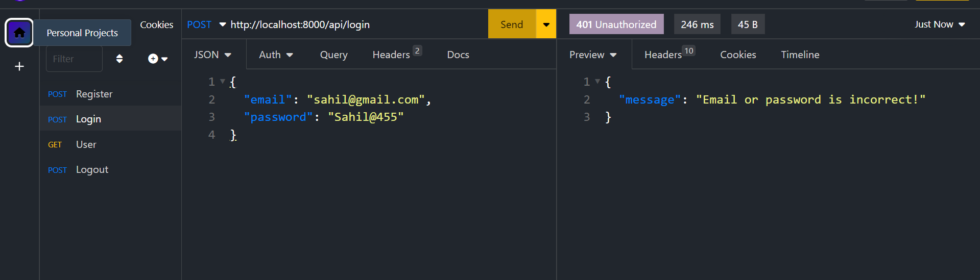Switch to the Query tab
The image size is (980, 280).
coord(333,55)
